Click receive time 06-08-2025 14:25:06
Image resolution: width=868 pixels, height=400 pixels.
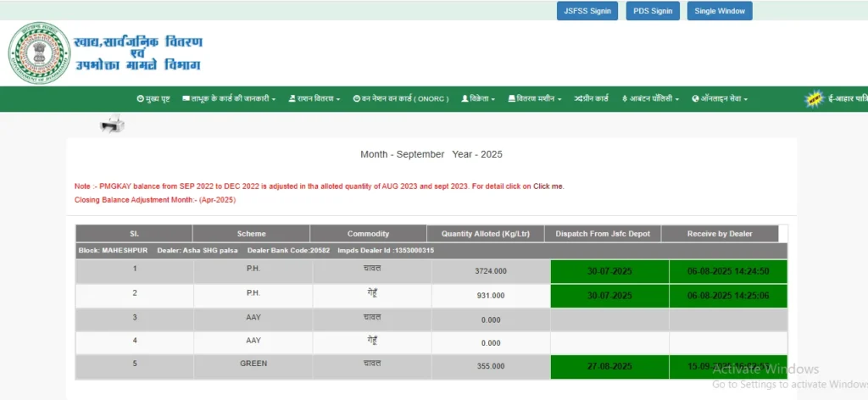pos(728,296)
